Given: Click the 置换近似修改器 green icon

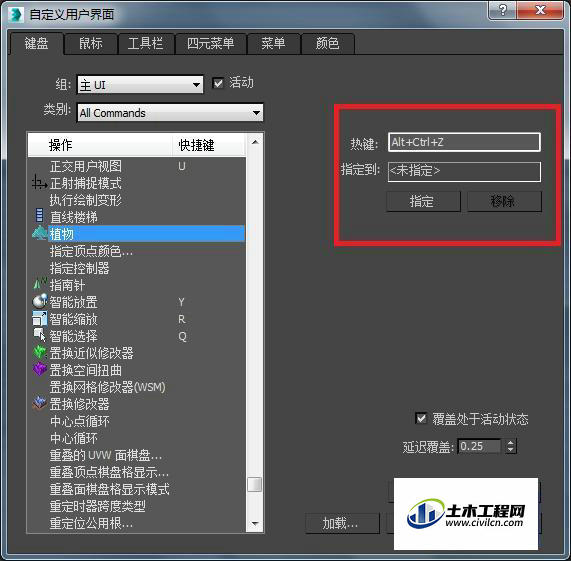Looking at the screenshot, I should click(40, 352).
